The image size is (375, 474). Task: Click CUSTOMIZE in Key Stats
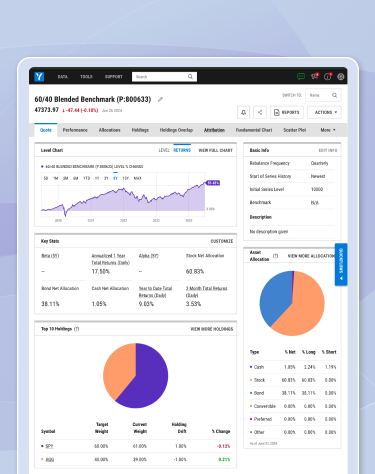222,241
